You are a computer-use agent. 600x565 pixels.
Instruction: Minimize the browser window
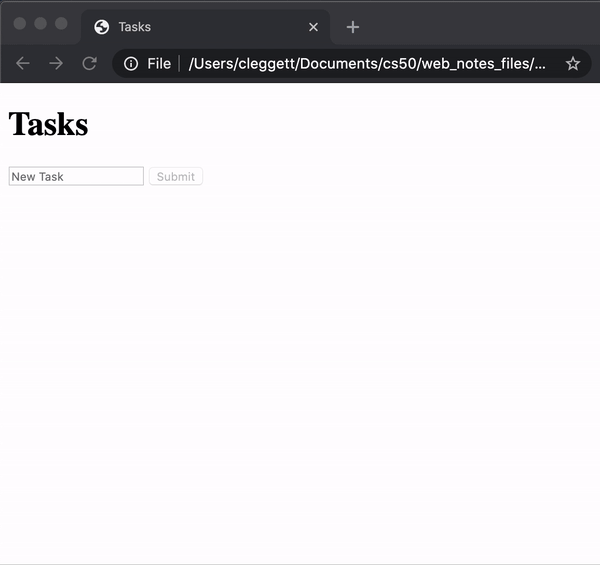point(41,24)
